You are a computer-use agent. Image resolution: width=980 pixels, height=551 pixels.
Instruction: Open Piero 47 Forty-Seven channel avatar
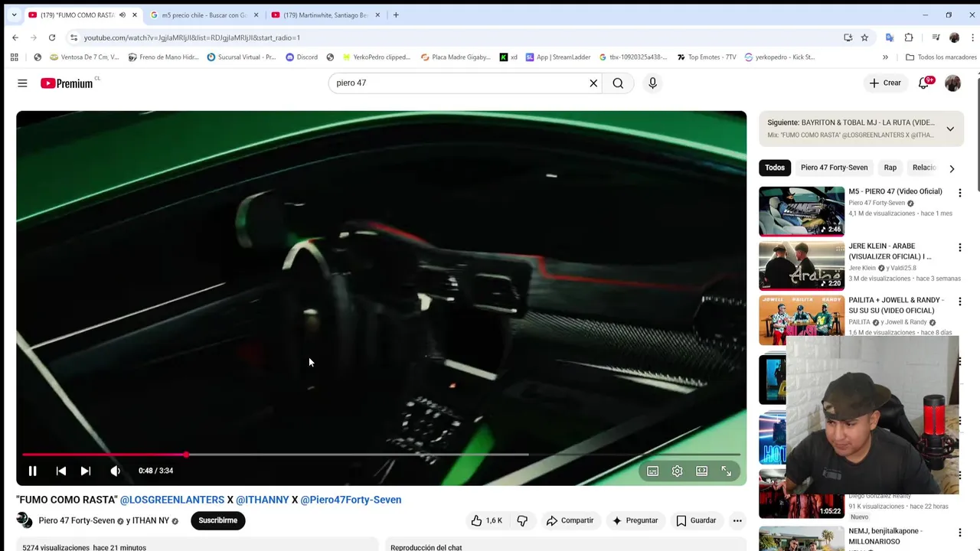point(24,520)
